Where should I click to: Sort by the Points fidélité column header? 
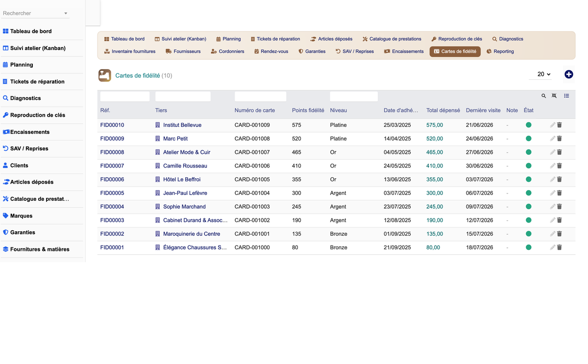coord(308,110)
